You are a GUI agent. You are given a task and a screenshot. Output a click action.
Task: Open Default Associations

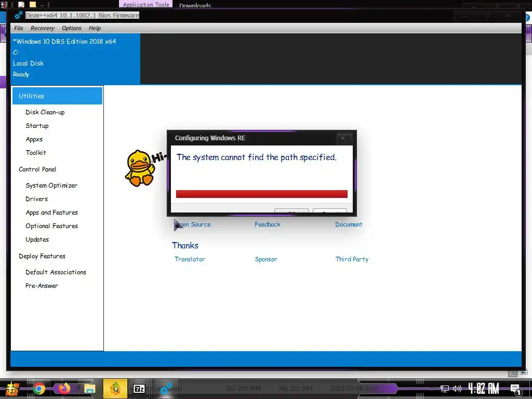click(56, 272)
